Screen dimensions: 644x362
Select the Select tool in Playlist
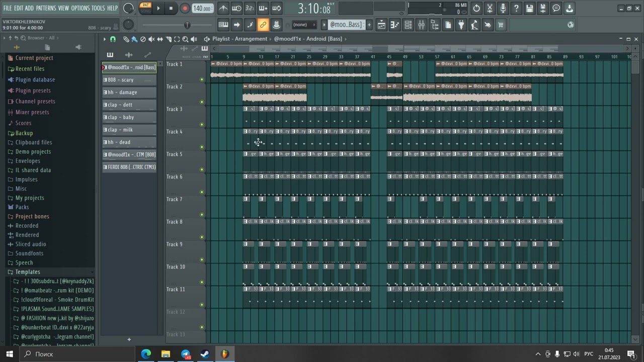click(x=177, y=39)
